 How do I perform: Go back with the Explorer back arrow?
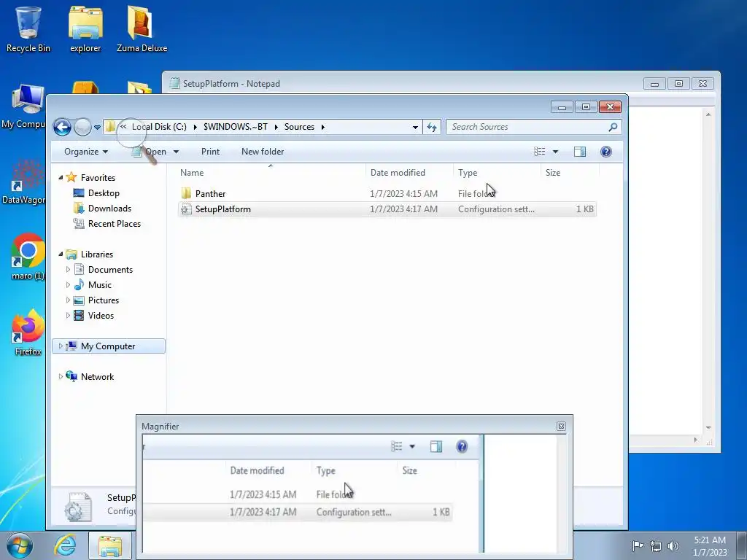point(62,127)
